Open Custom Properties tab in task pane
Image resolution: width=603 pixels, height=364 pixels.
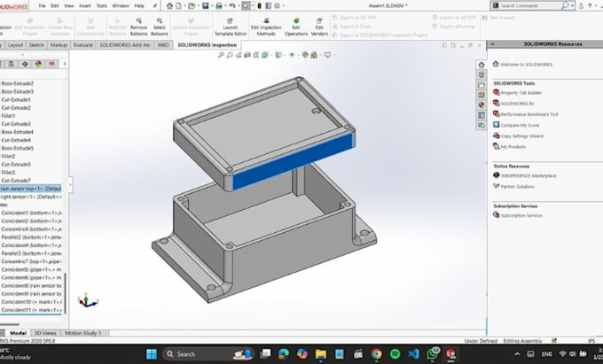tap(482, 115)
